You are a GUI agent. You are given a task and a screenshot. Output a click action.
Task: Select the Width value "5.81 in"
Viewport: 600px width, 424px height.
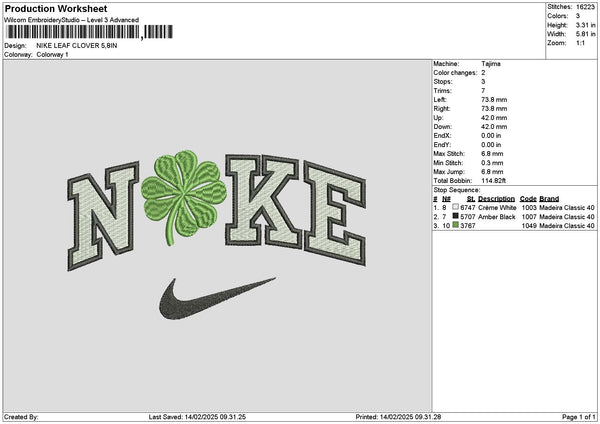(585, 34)
